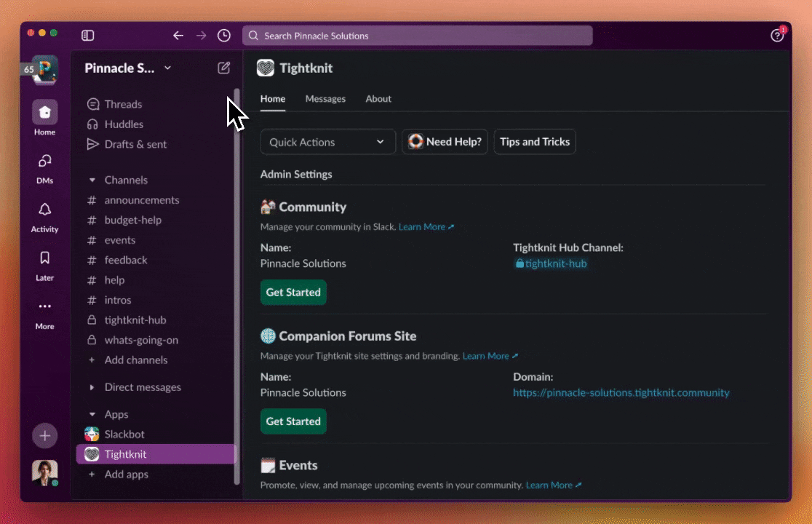The image size is (812, 524).
Task: Switch to the Messages tab
Action: [325, 99]
